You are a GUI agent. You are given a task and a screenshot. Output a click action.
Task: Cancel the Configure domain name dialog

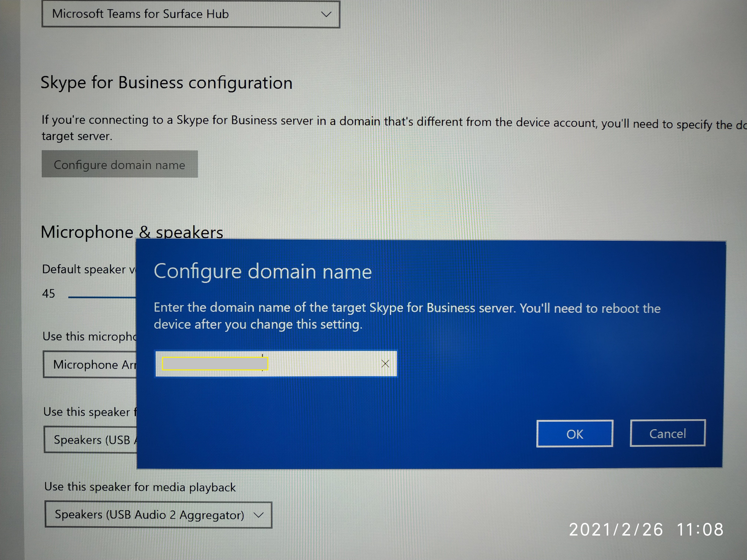point(667,433)
